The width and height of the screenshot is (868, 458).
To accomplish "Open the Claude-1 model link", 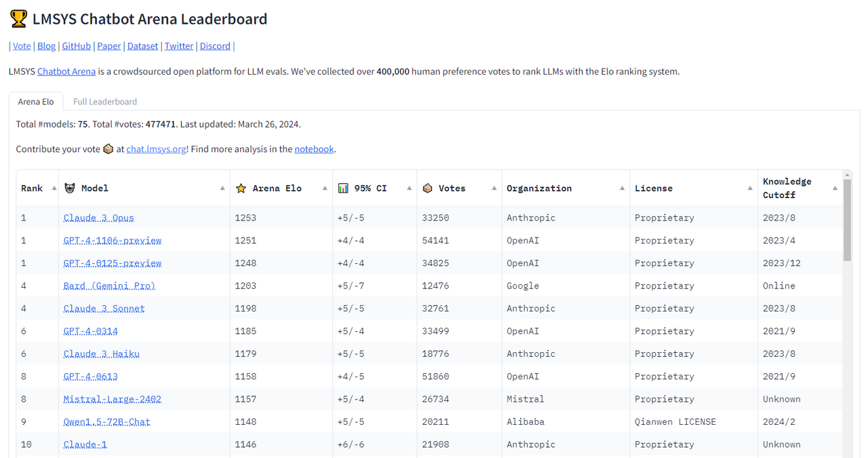I will point(85,444).
